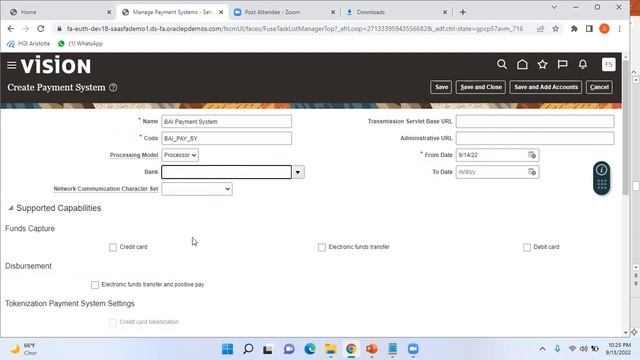
Task: Open the FS user profile avatar
Action: click(608, 64)
